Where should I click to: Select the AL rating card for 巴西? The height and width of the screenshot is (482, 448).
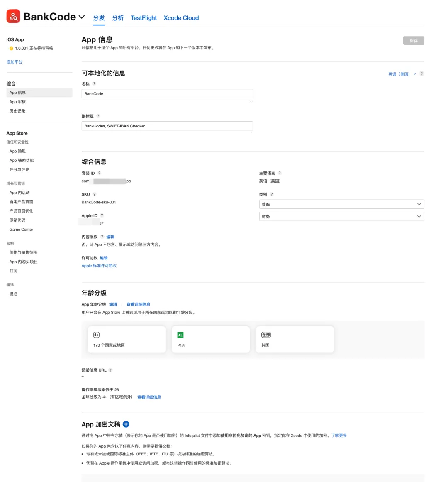pos(211,340)
